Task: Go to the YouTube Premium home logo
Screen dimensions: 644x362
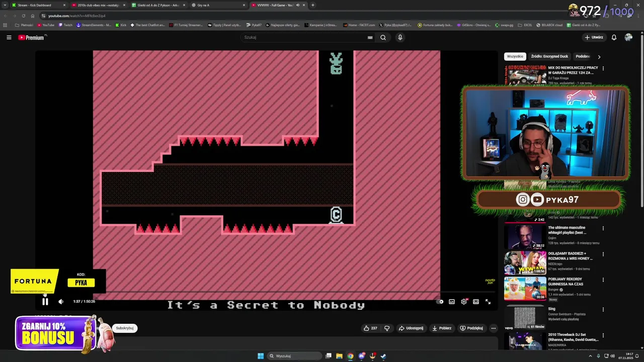Action: coord(32,37)
